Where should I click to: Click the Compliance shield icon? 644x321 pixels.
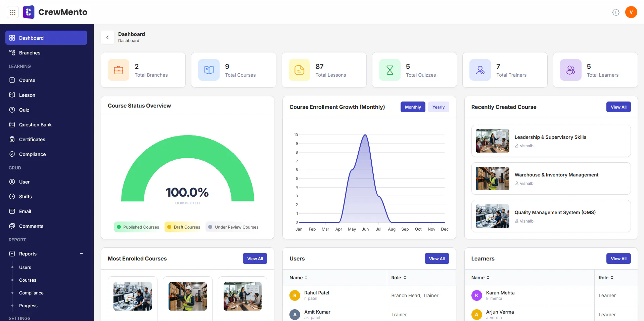point(12,154)
